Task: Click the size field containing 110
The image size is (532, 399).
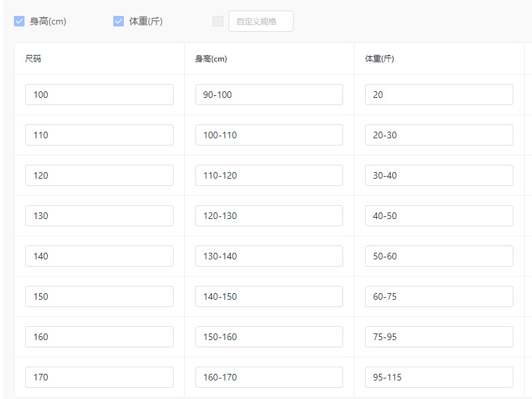Action: [99, 135]
